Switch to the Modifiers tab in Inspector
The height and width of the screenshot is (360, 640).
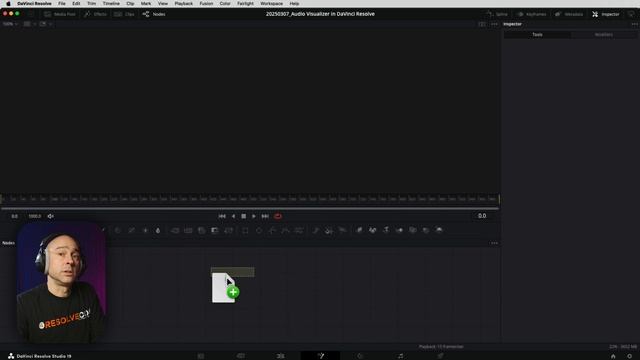(x=604, y=35)
